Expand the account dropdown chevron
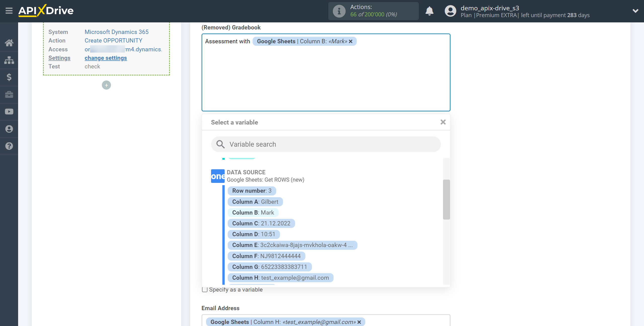The image size is (644, 326). click(x=635, y=11)
